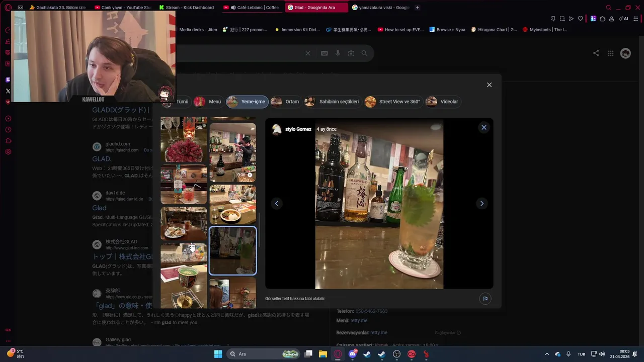Screen dimensions: 644x362
Task: Go to the next photo
Action: coord(481,203)
